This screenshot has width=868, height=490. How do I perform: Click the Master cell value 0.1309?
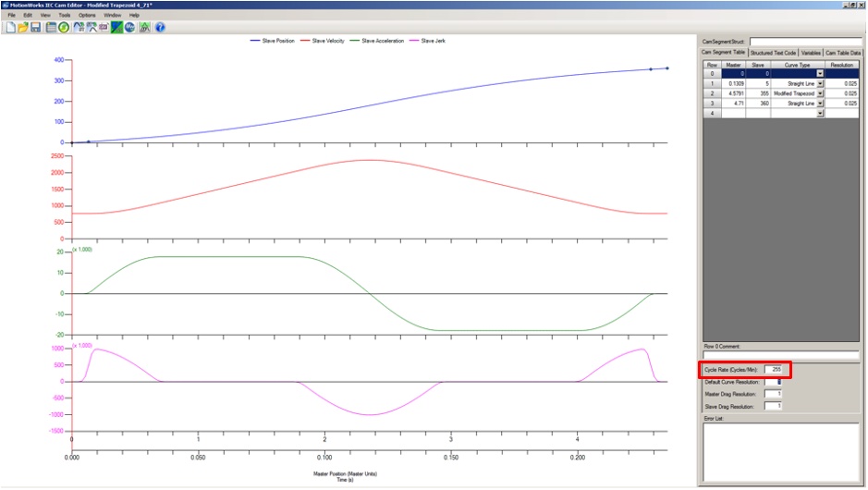pos(733,83)
